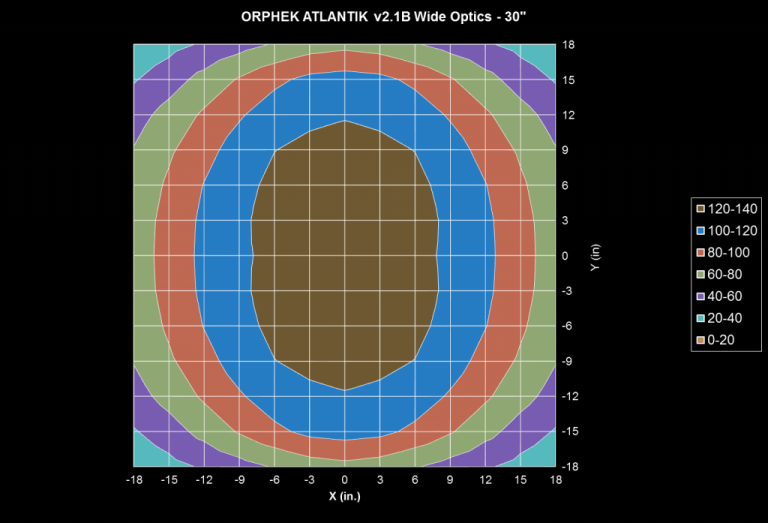768x523 pixels.
Task: Click X-axis tick label -3
Action: pyautogui.click(x=310, y=480)
